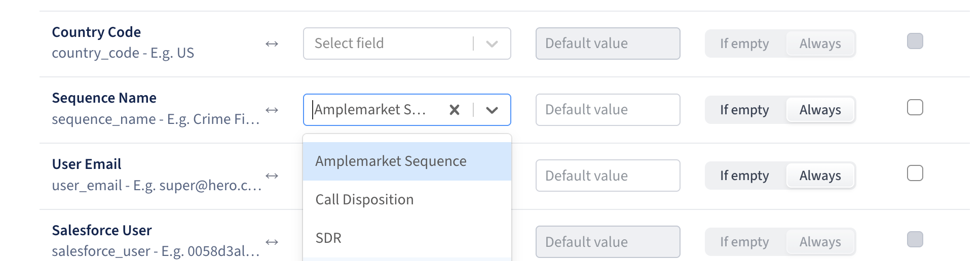Viewport: 980px width, 261px height.
Task: Expand the Country Code dropdown chevron
Action: tap(492, 43)
